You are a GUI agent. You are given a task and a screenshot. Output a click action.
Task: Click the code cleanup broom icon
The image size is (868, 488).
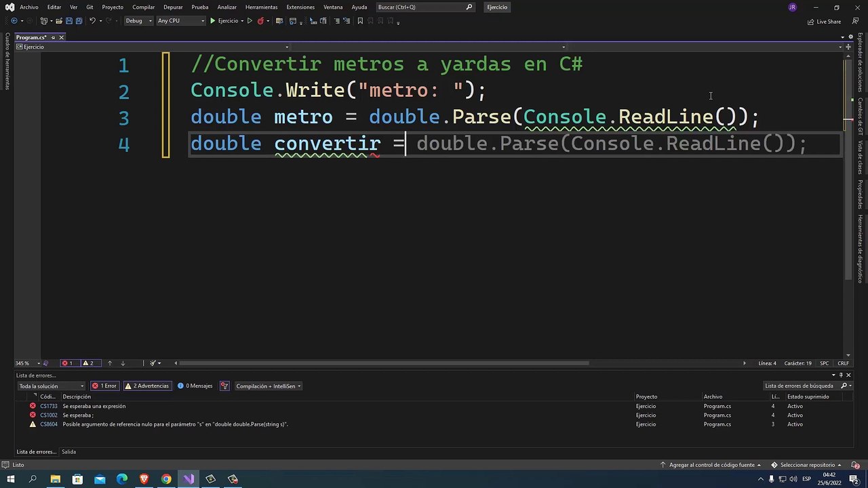(x=153, y=363)
